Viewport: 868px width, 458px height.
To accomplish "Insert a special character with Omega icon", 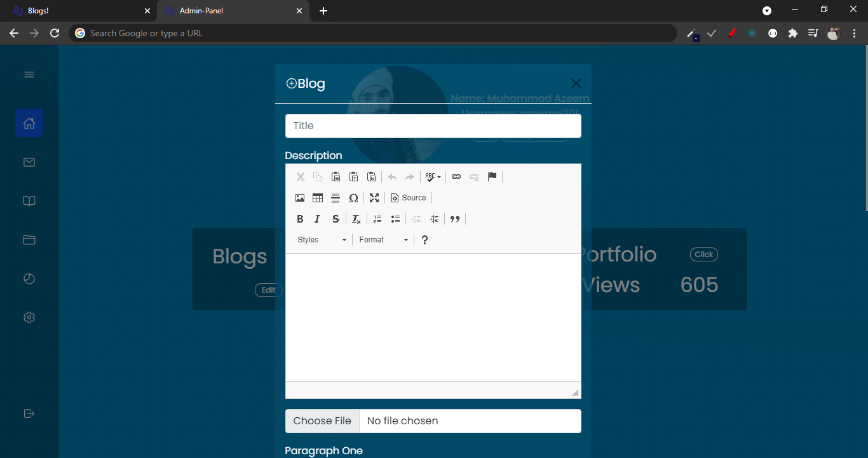I will pos(354,198).
